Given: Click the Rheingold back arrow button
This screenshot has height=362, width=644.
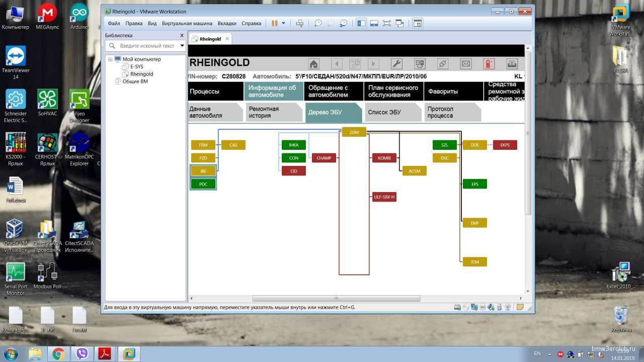Looking at the screenshot, I should (x=337, y=64).
